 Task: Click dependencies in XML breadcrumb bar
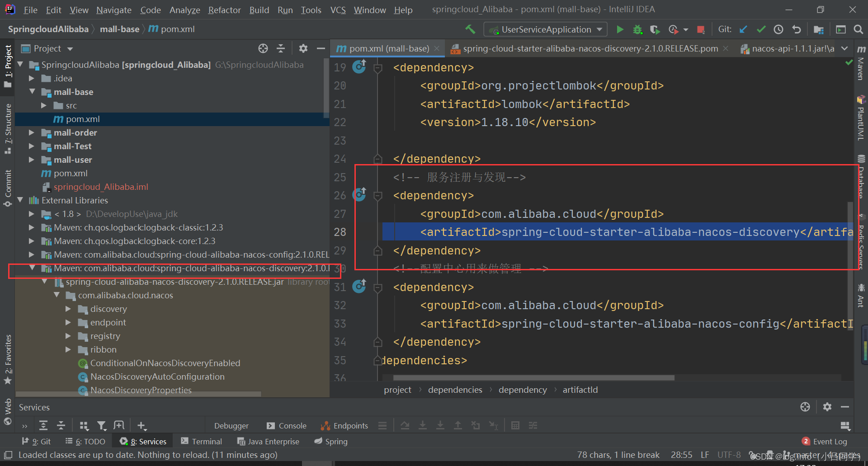455,390
